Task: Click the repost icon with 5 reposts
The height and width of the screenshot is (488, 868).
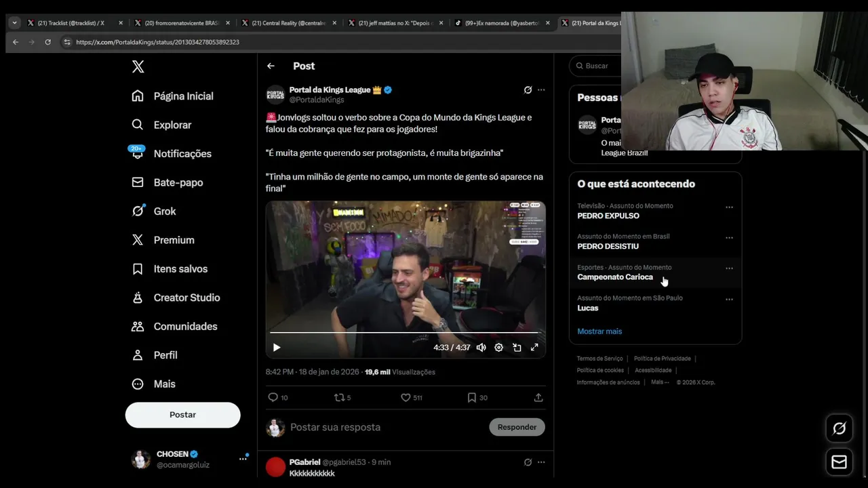Action: pyautogui.click(x=342, y=398)
